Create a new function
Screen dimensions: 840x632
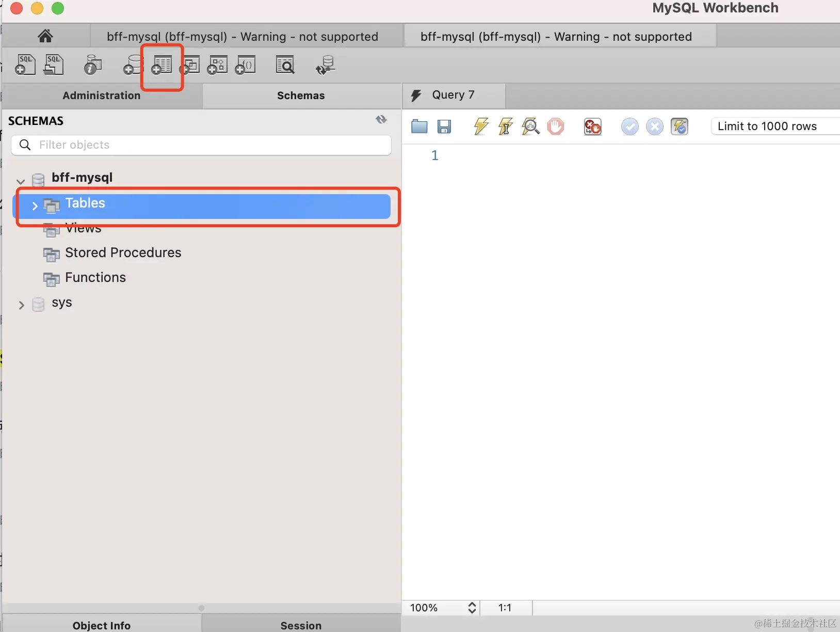(245, 65)
